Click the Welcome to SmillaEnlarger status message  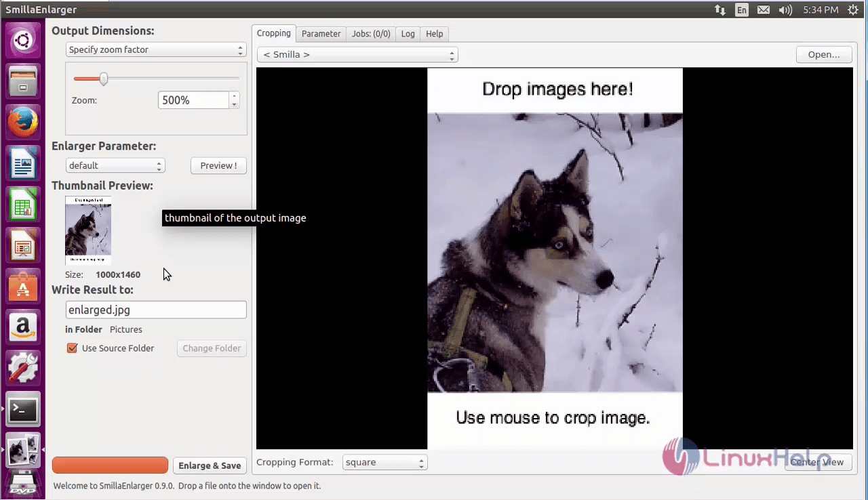click(187, 486)
